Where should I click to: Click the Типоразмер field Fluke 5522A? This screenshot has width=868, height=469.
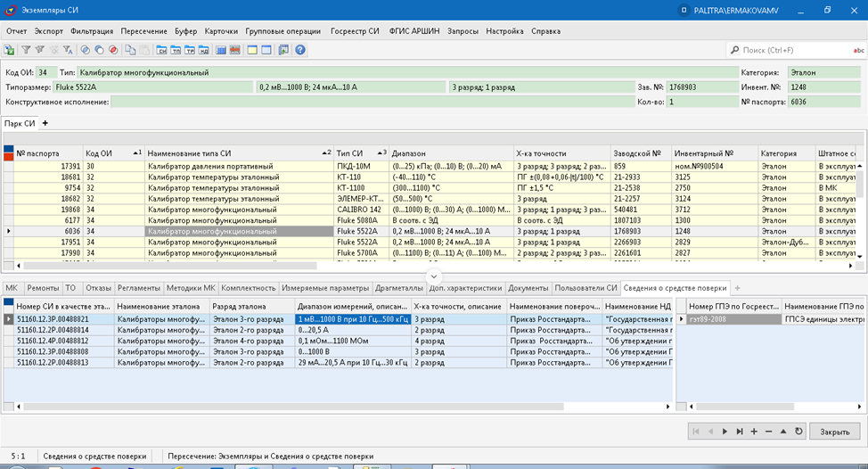152,86
